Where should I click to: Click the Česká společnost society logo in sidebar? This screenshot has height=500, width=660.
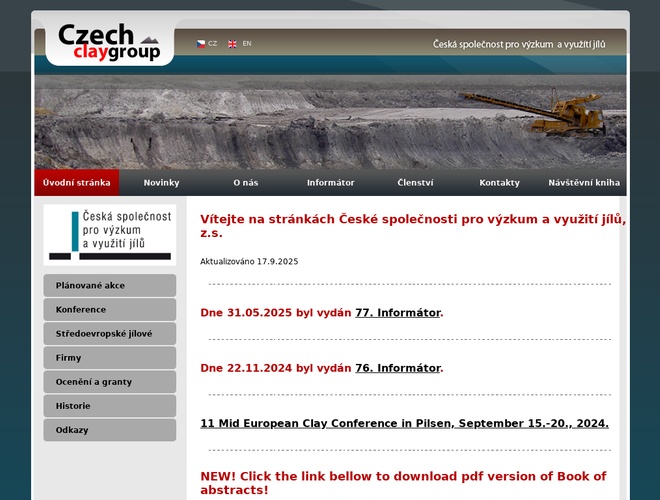tap(109, 235)
